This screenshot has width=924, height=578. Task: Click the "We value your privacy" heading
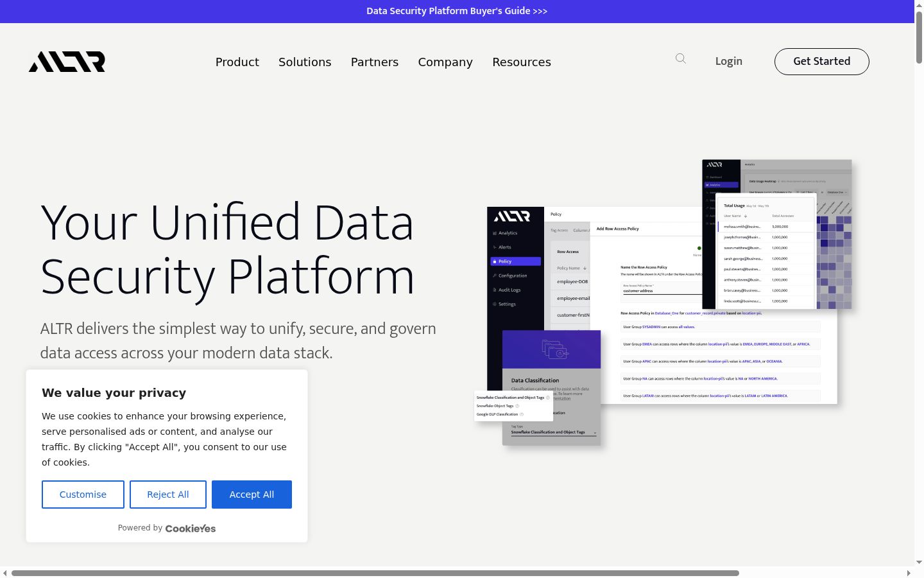[x=114, y=393]
